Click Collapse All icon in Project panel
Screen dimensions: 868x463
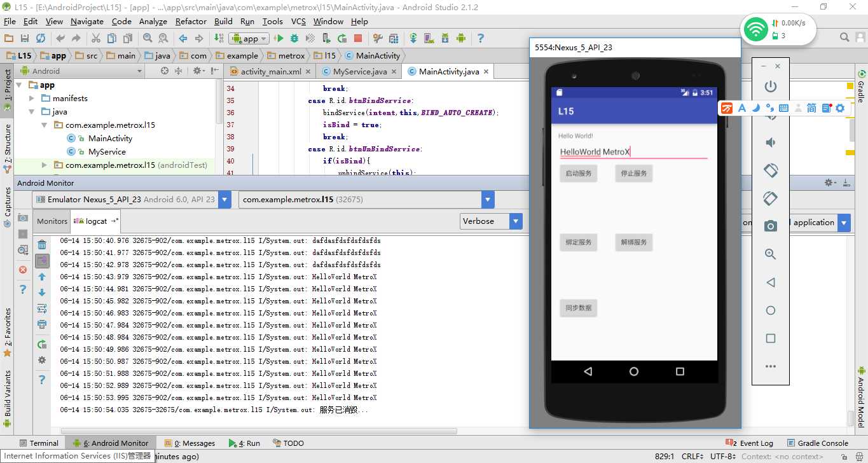(178, 71)
